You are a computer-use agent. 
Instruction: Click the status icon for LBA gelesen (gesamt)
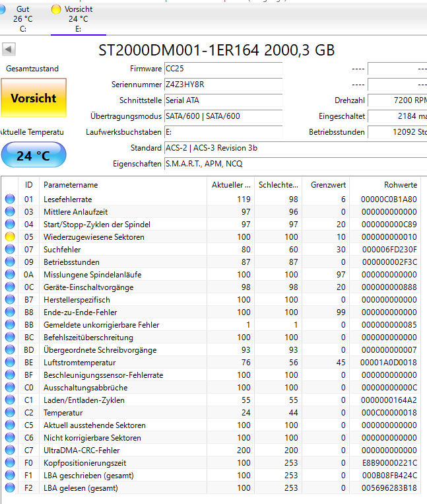point(10,487)
